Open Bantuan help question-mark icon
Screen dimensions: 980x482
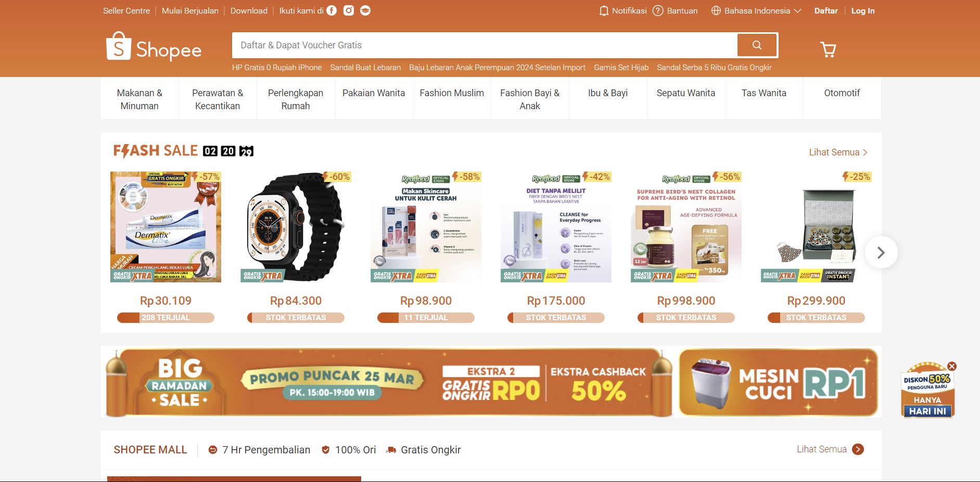pyautogui.click(x=658, y=10)
